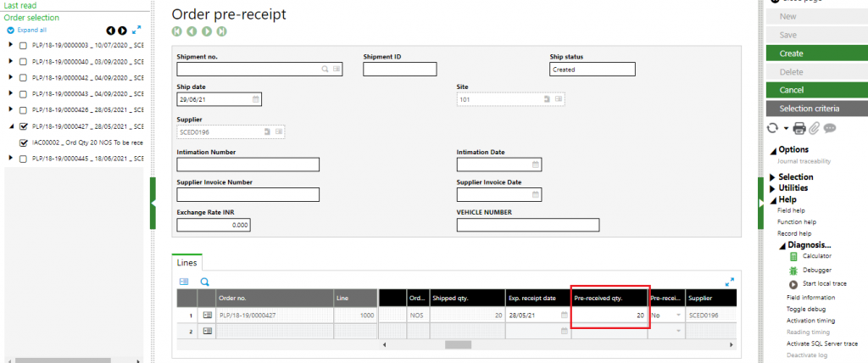Click the Pre-received qty. cell showing 20
The height and width of the screenshot is (363, 868).
tap(609, 315)
